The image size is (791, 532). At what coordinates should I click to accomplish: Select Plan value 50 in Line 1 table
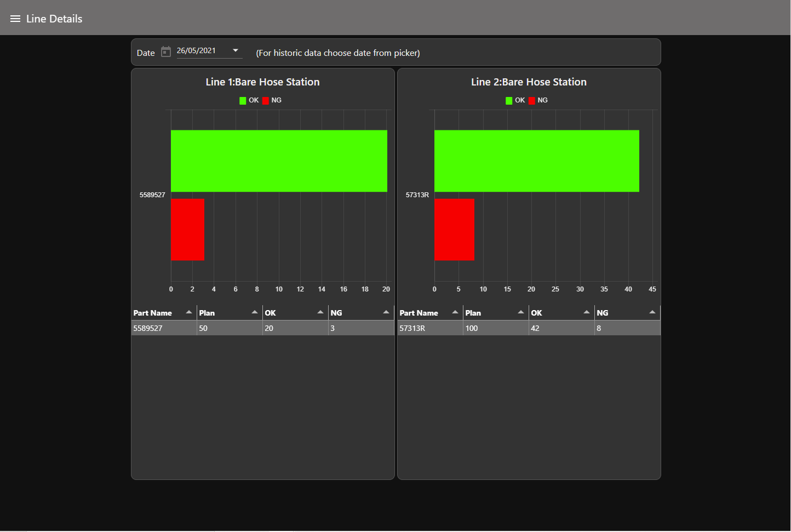click(230, 328)
